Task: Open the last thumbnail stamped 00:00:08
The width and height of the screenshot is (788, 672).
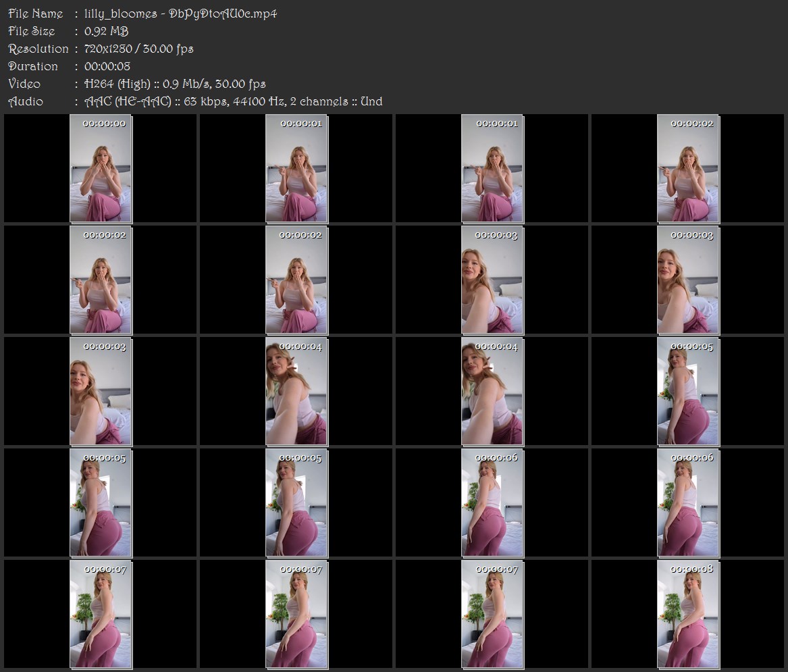Action: [x=688, y=614]
